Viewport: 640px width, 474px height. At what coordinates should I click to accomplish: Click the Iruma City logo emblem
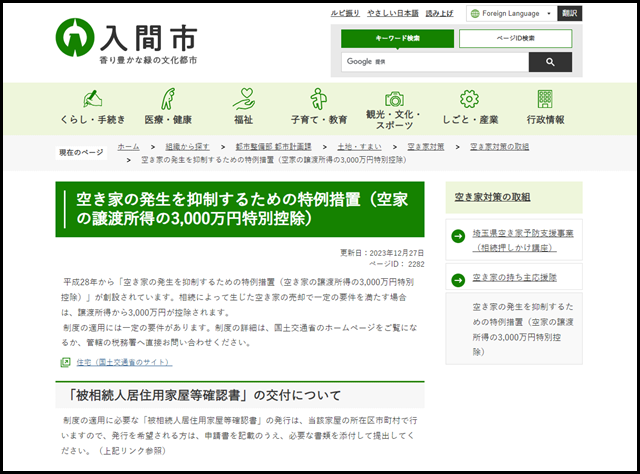[x=75, y=38]
